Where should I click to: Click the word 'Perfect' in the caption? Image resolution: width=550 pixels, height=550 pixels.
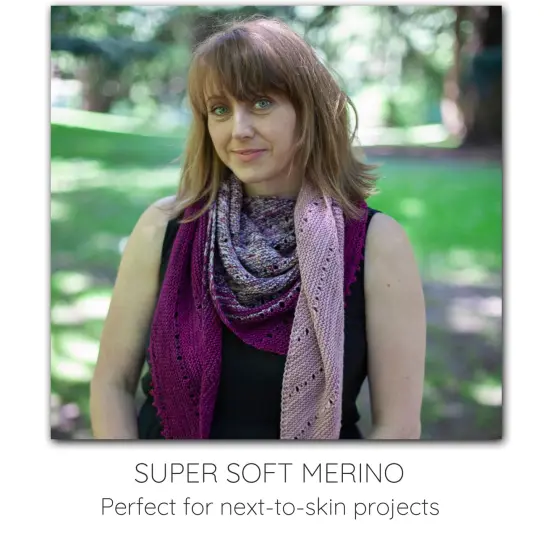138,507
